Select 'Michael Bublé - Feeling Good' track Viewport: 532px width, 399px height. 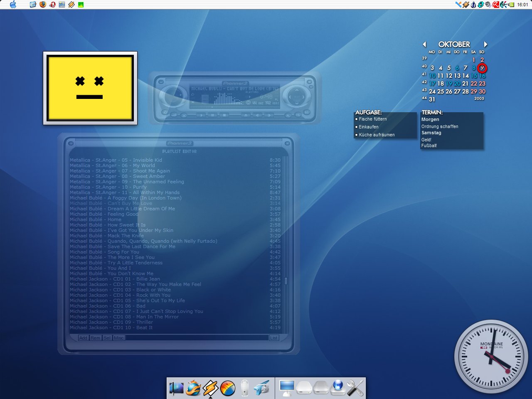pos(175,214)
